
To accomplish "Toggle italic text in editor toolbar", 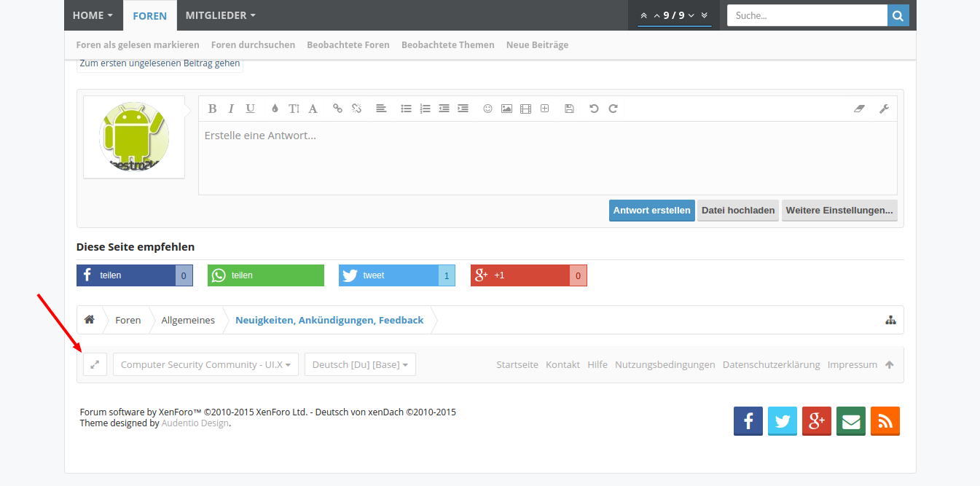I will click(231, 109).
